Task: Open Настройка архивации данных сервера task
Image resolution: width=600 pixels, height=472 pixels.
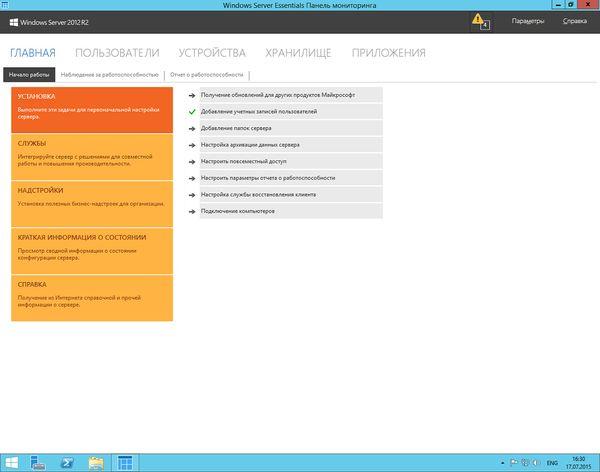Action: point(291,145)
